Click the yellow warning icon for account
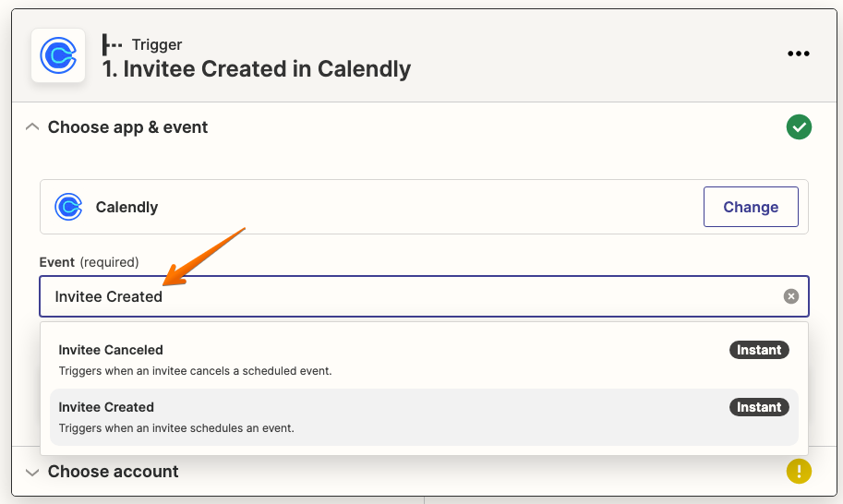 click(x=799, y=471)
